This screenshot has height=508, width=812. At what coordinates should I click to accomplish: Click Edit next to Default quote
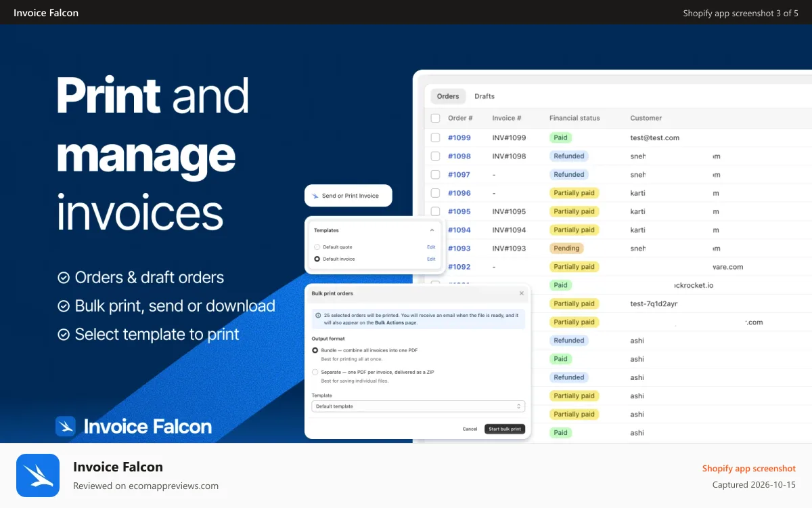(431, 247)
